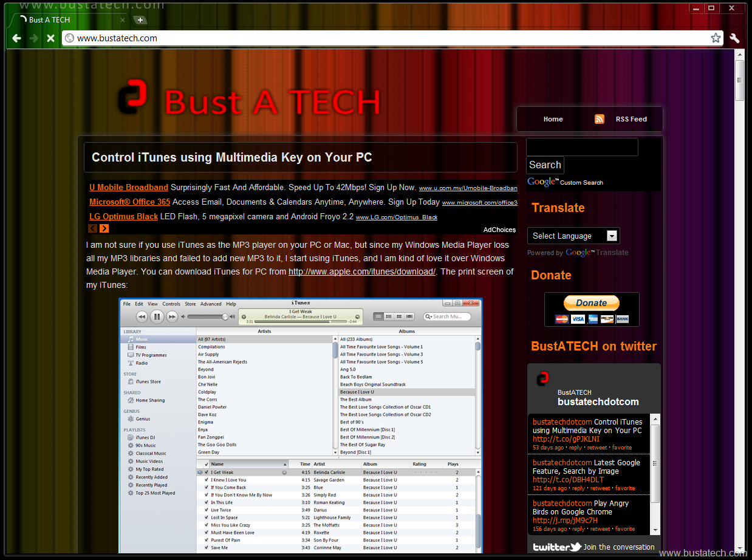Open the Chrome wrench menu
Image resolution: width=752 pixels, height=560 pixels.
click(x=734, y=38)
